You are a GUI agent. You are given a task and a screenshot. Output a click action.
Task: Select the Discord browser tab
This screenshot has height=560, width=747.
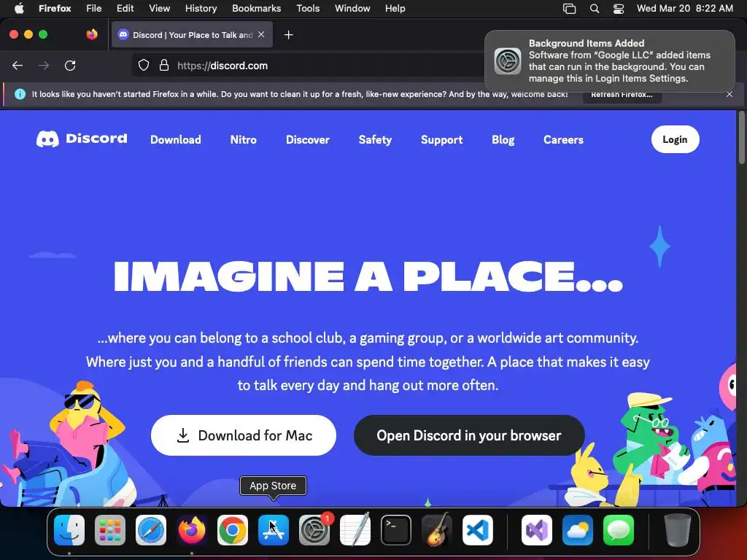point(192,35)
